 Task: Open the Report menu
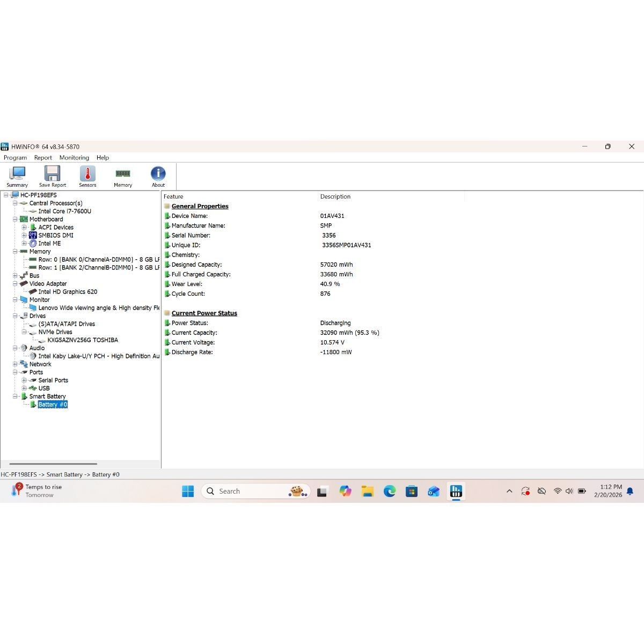[43, 158]
